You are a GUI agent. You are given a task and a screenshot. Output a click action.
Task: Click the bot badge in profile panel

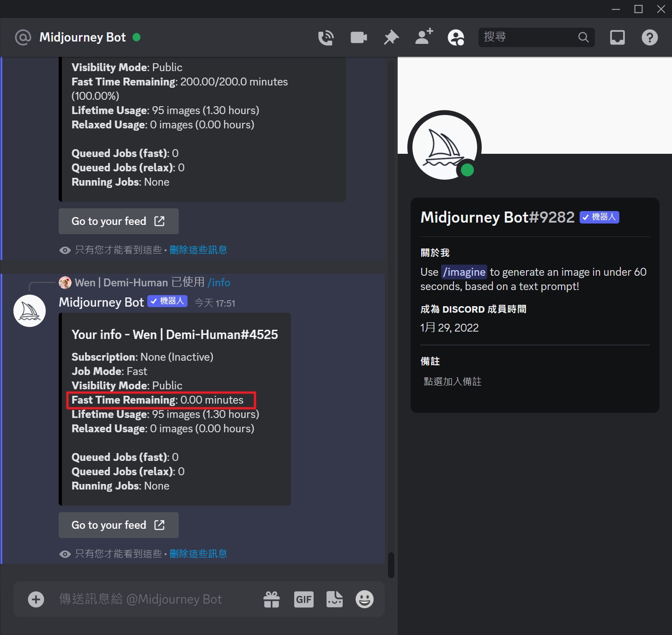click(x=599, y=217)
